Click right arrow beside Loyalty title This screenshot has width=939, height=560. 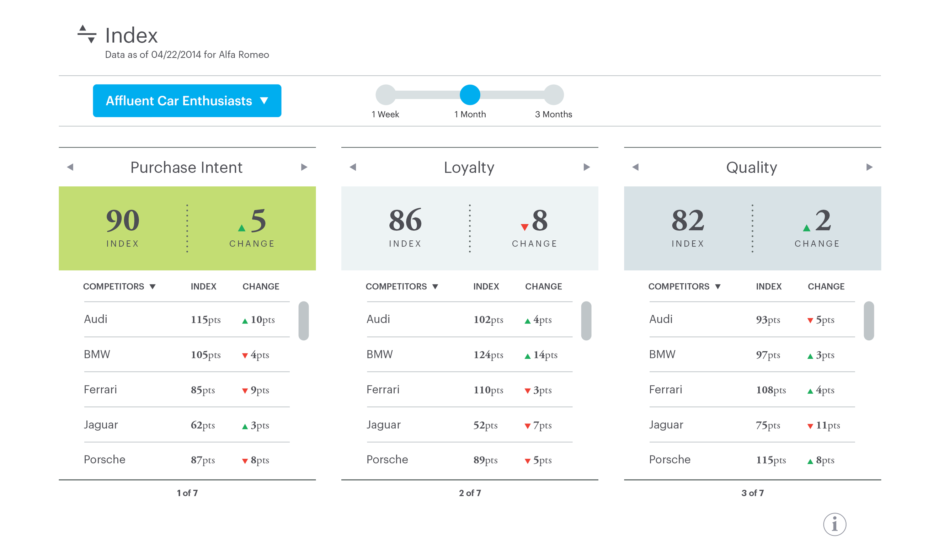[587, 167]
